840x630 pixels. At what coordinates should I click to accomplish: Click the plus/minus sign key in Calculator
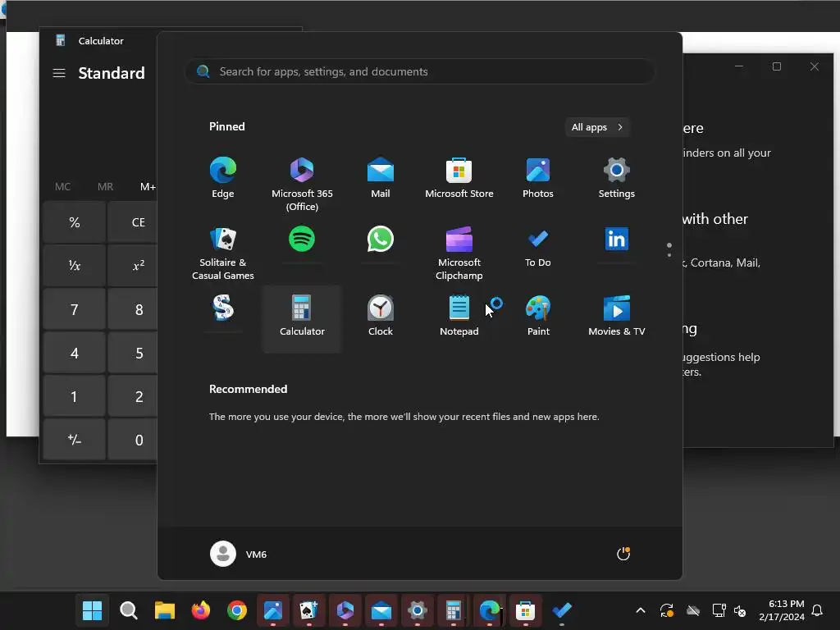[x=75, y=440]
